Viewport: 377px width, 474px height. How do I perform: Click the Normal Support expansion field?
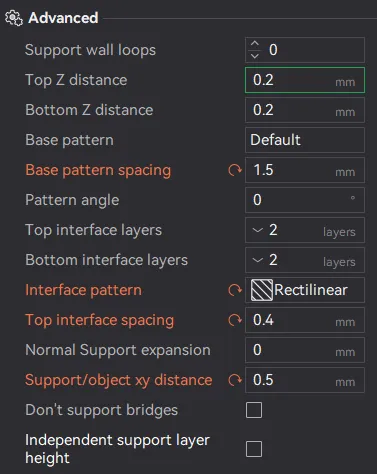(305, 350)
